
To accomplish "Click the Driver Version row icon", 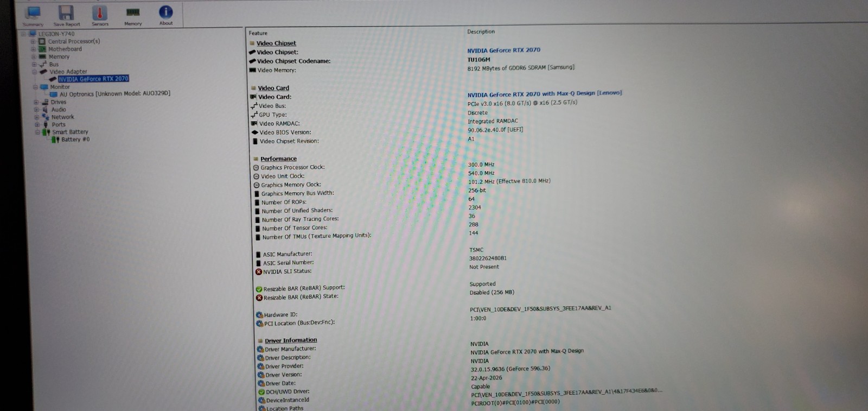I will (261, 375).
